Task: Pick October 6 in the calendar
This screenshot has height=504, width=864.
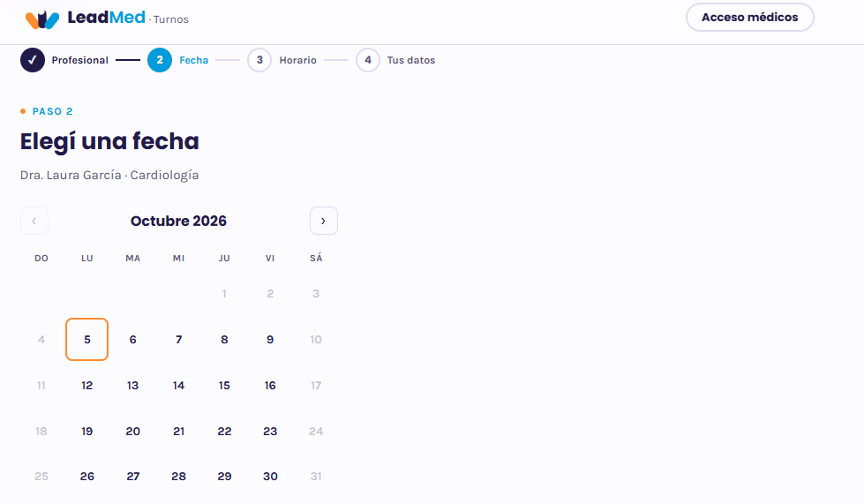Action: tap(132, 339)
